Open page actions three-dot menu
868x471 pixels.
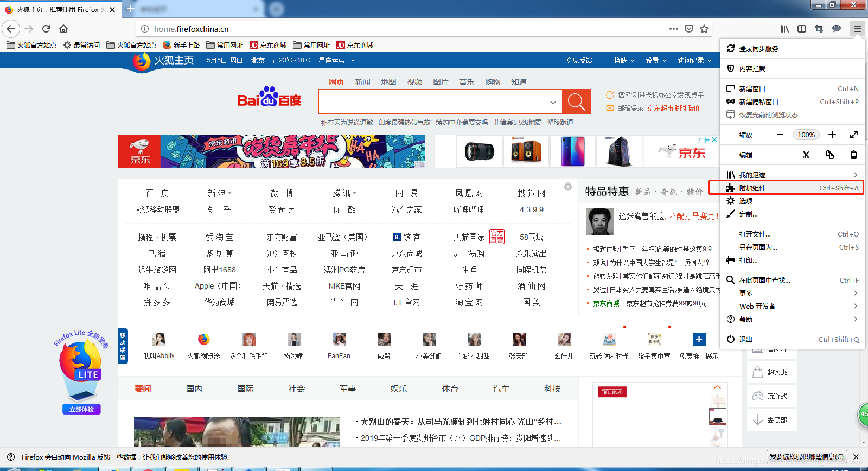674,29
